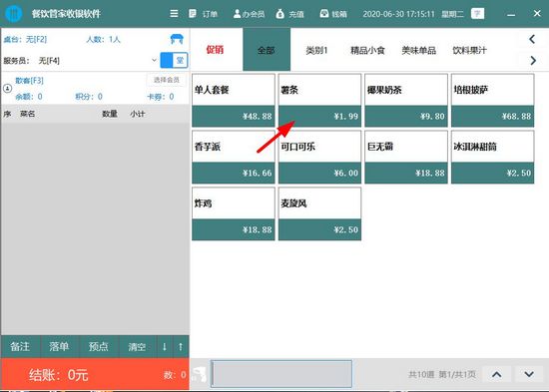Click the 积分: 0 points text

[x=89, y=97]
